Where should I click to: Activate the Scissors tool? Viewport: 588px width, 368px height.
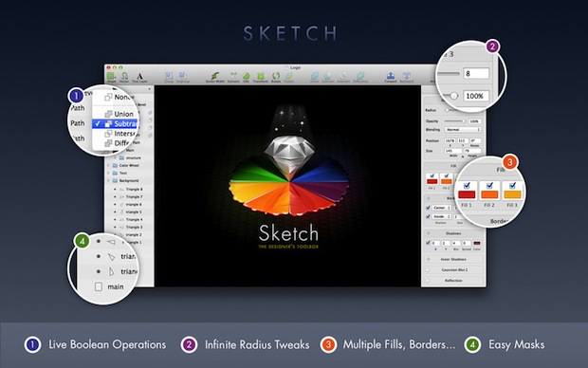coord(233,77)
